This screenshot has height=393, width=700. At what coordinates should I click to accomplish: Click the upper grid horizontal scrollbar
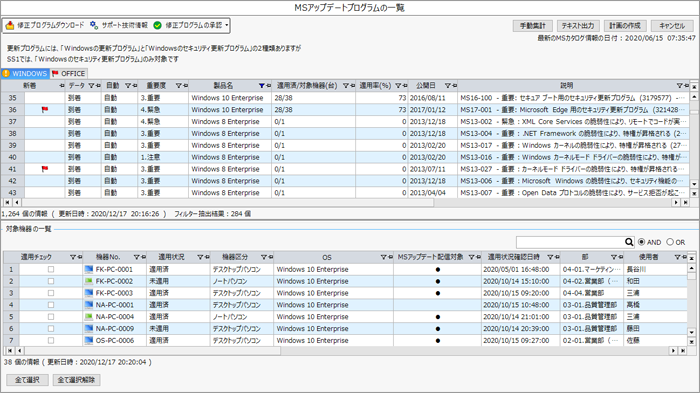(227, 202)
